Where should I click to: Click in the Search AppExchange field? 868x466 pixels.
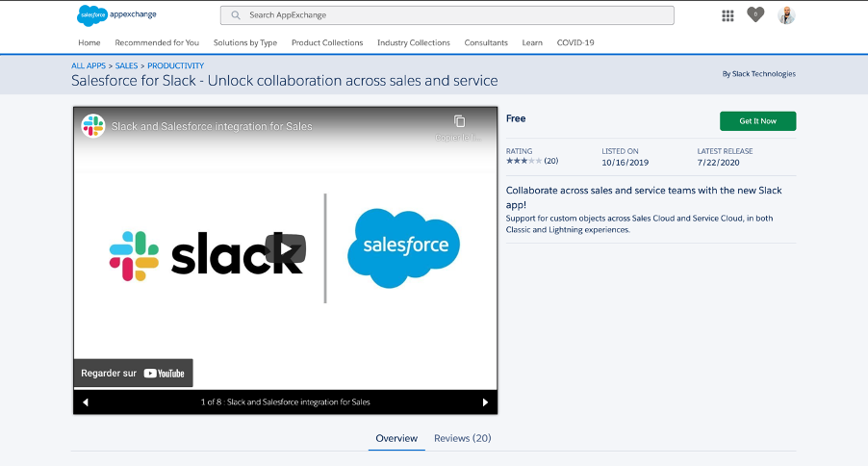click(x=447, y=15)
